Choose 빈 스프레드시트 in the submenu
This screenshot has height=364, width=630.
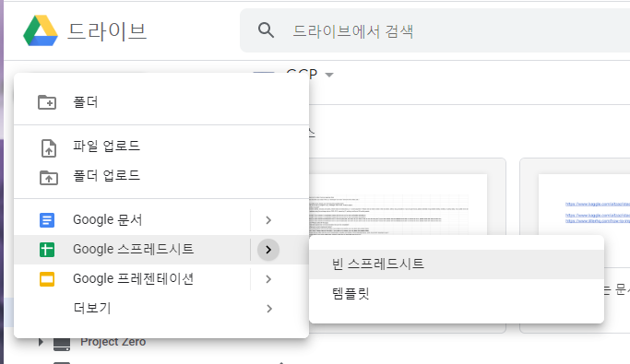(x=457, y=264)
